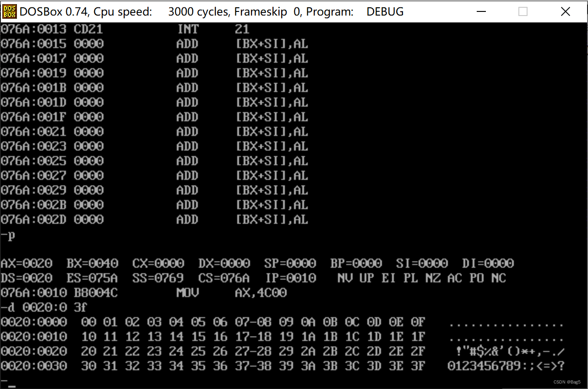Screen dimensions: 588x389
Task: Click the DOSBox icon in title bar
Action: tap(10, 11)
